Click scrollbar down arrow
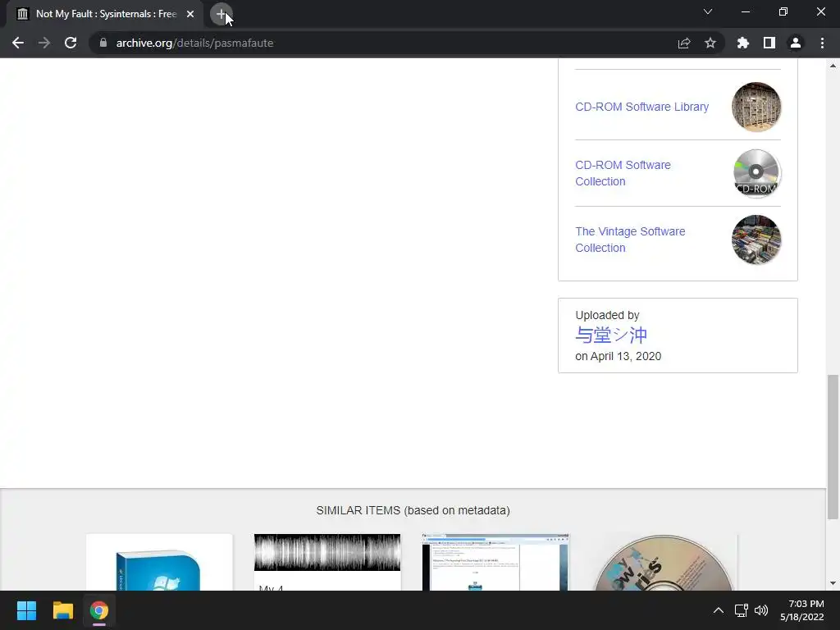840x630 pixels. [833, 583]
